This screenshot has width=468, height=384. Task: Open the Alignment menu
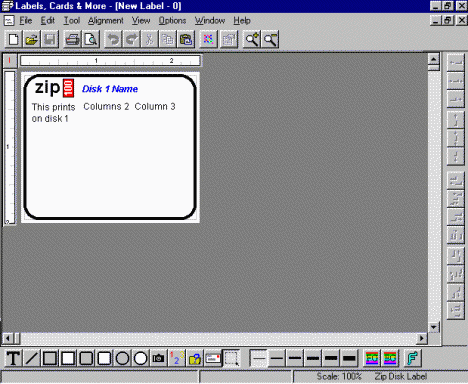tap(106, 21)
